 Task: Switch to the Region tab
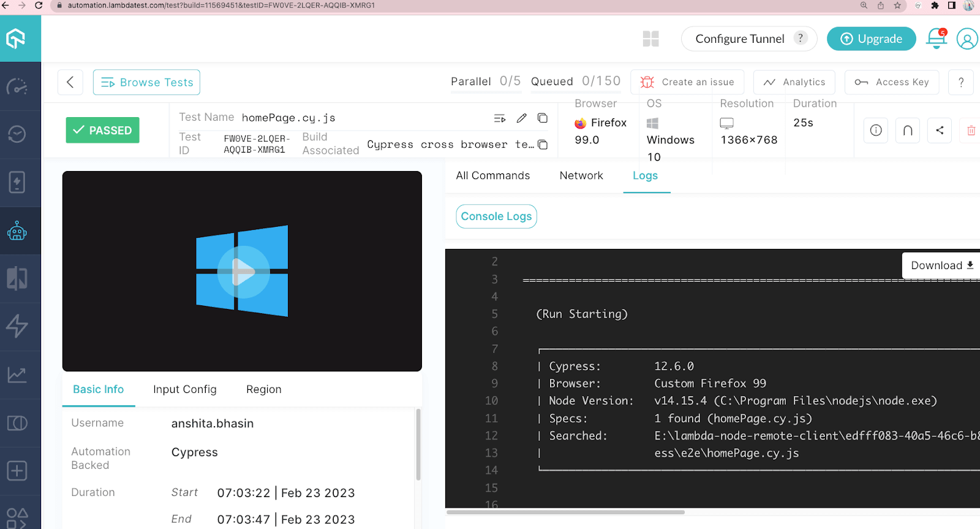[264, 389]
